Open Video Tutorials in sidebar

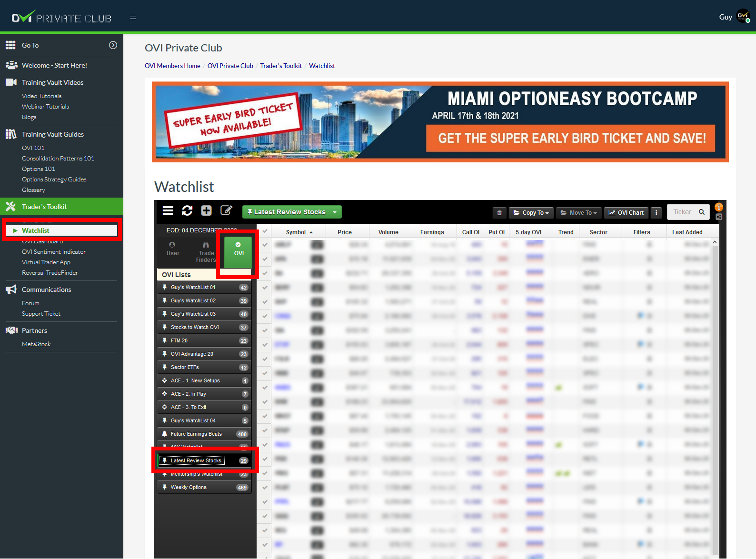coord(42,96)
